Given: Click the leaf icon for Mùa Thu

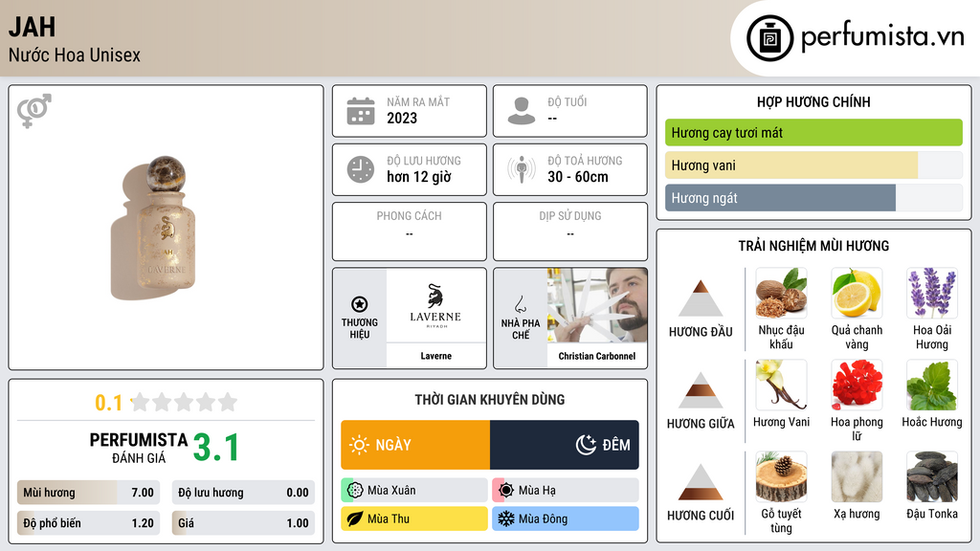Looking at the screenshot, I should (355, 518).
